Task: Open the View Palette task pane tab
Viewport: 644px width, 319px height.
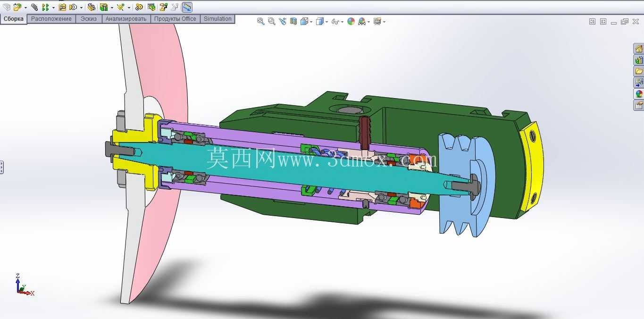Action: click(639, 83)
